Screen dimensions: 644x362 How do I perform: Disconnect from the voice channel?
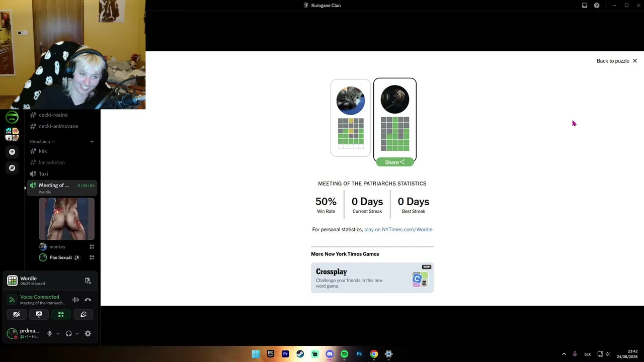(x=88, y=300)
